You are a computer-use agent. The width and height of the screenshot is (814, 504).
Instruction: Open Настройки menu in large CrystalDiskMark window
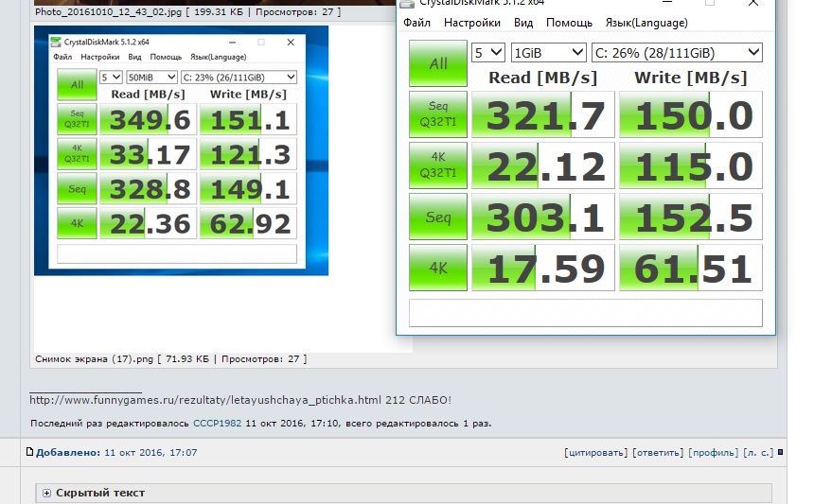(x=472, y=23)
